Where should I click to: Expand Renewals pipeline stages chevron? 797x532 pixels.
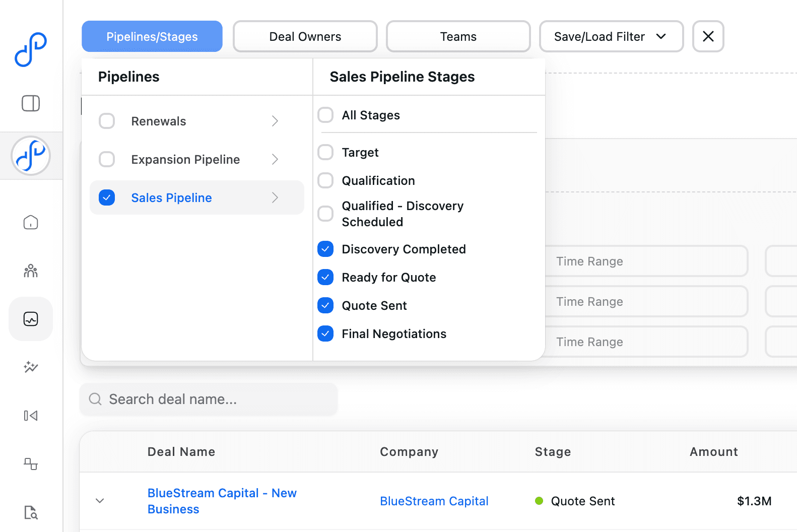275,121
